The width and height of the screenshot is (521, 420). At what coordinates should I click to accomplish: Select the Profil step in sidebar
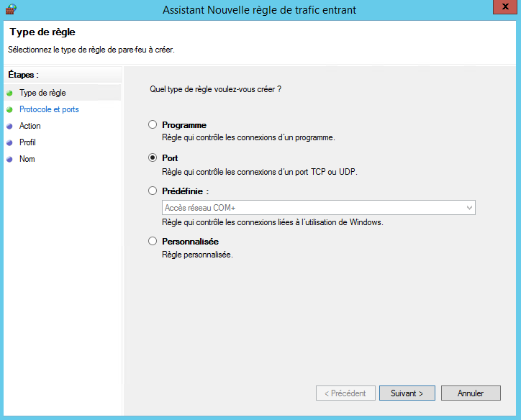27,142
